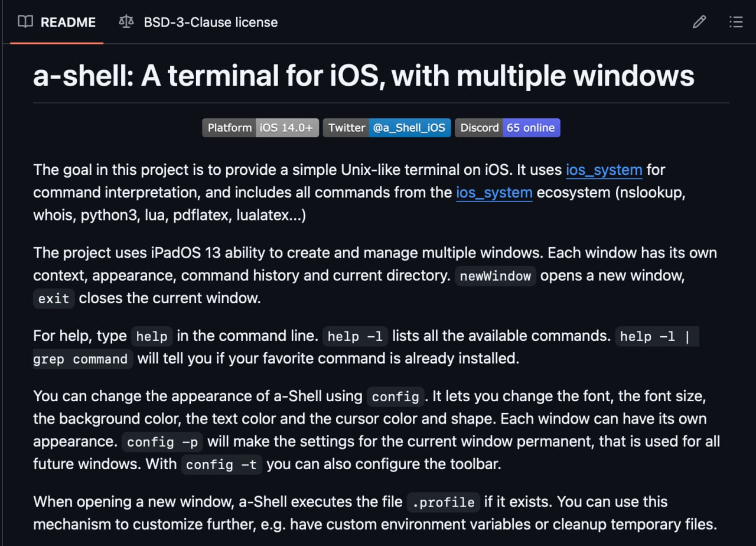This screenshot has width=756, height=546.
Task: Click the 'config -t' toolbar code snippet
Action: pyautogui.click(x=221, y=465)
